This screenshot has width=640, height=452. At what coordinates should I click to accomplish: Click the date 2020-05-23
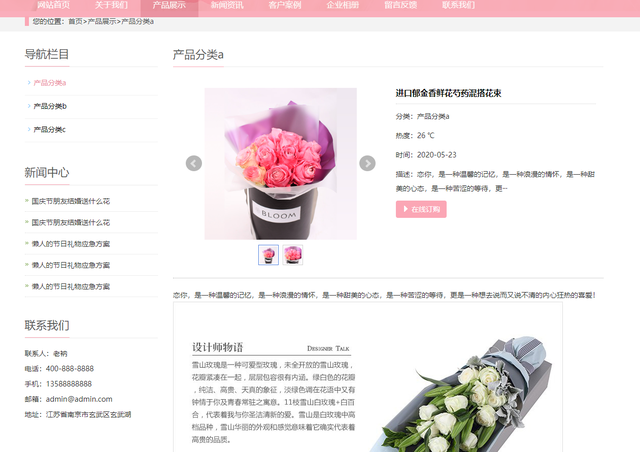click(x=437, y=155)
